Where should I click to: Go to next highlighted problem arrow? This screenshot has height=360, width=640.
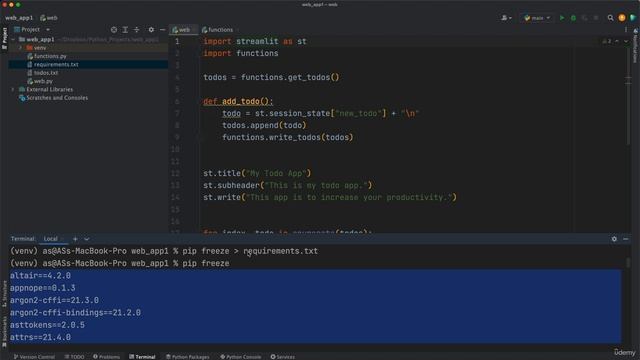point(626,41)
